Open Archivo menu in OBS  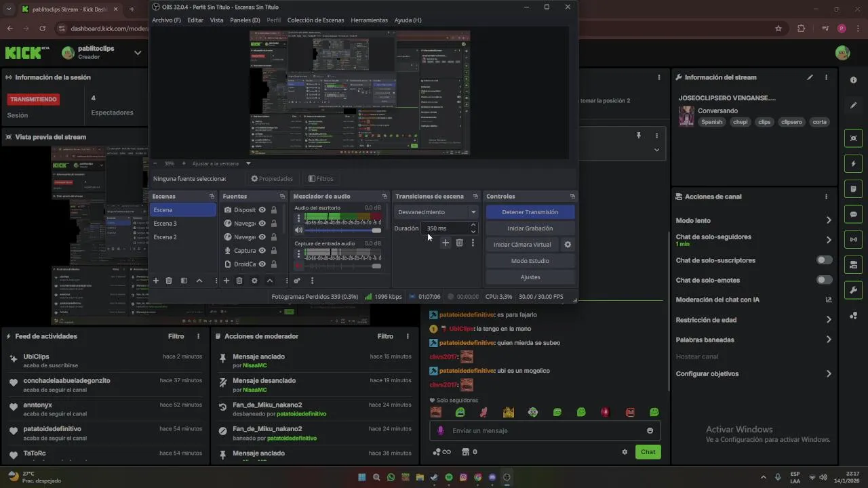(x=166, y=20)
